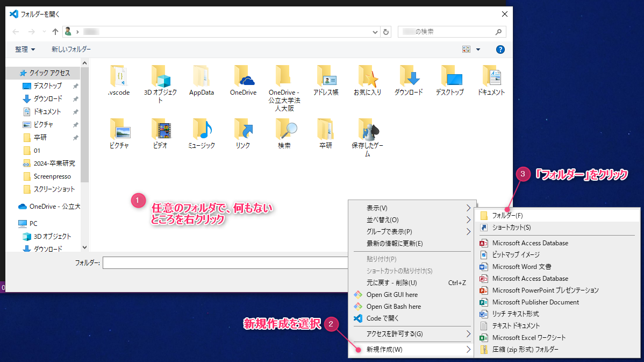Click the up-directory arrow icon
Image resolution: width=644 pixels, height=362 pixels.
coord(55,32)
